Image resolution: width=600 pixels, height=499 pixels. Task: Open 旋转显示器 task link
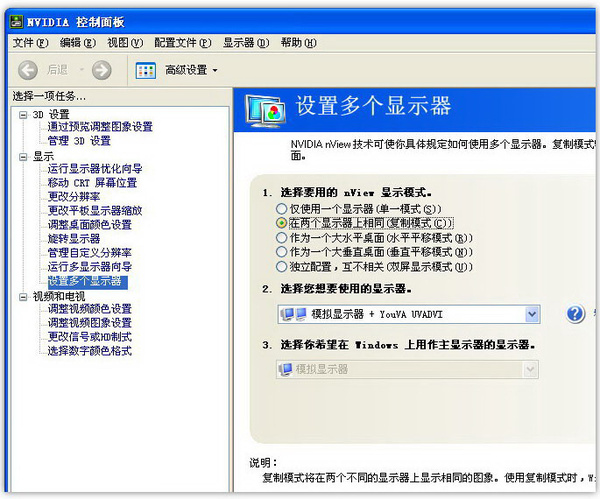tap(74, 239)
